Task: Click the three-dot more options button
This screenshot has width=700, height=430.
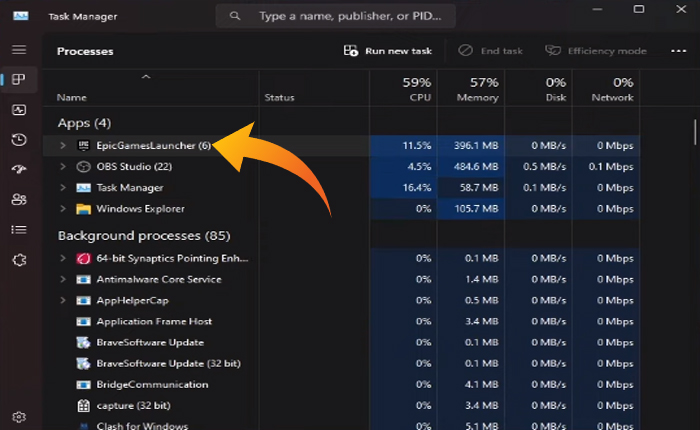Action: tap(678, 51)
